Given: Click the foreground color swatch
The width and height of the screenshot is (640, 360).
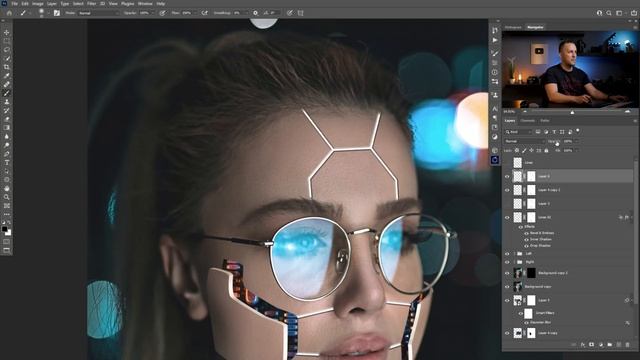Looking at the screenshot, I should tap(4, 229).
